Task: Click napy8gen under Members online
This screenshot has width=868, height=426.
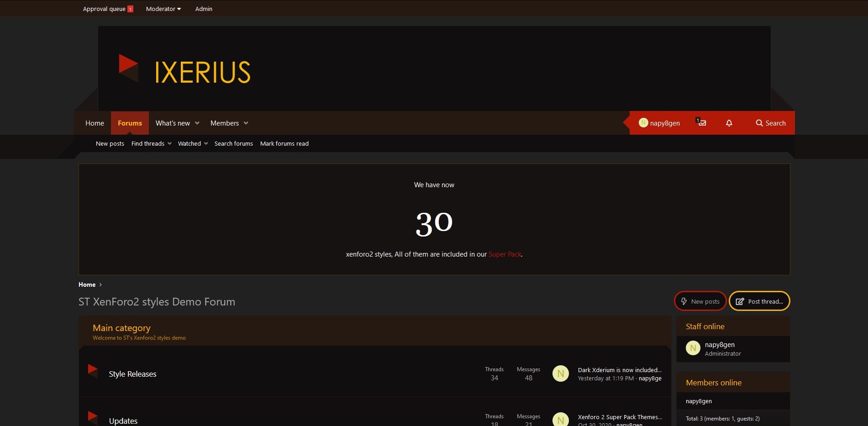Action: click(x=699, y=401)
